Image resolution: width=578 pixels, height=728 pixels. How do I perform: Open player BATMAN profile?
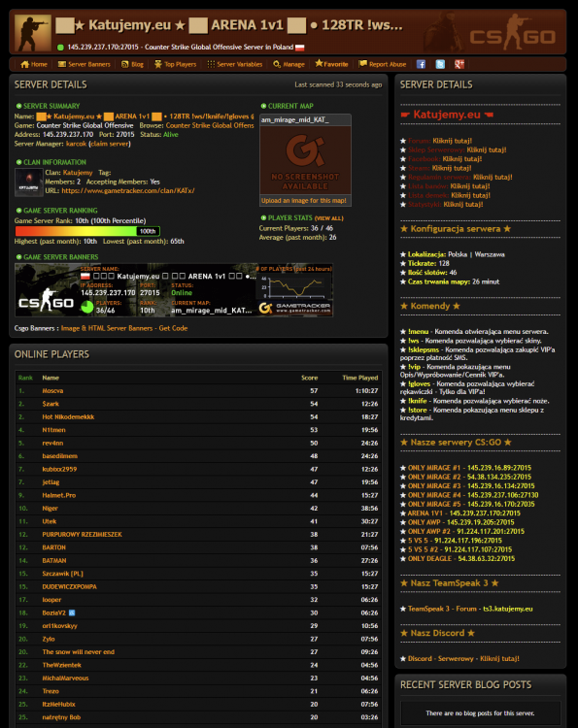point(54,561)
